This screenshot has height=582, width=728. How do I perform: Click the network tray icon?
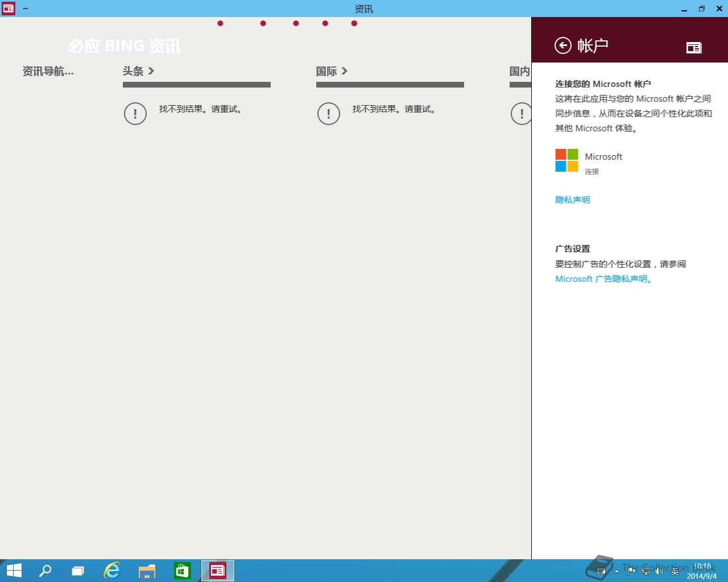(x=646, y=571)
